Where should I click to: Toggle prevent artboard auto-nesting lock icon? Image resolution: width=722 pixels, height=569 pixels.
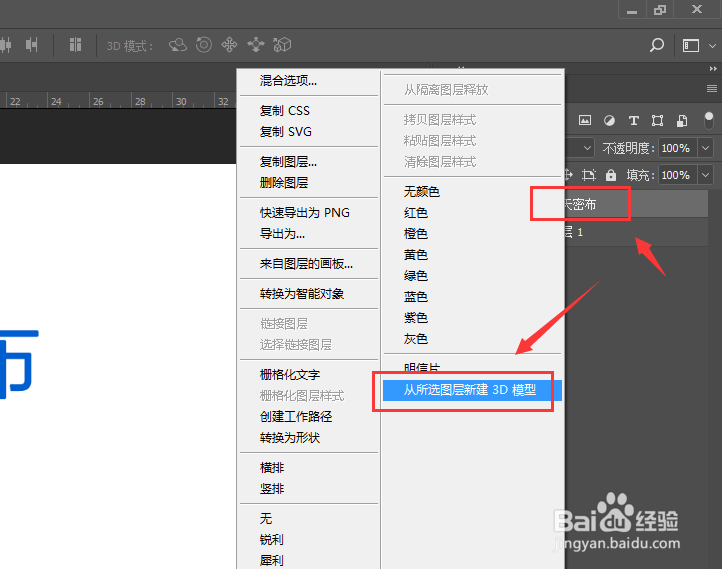[x=588, y=175]
